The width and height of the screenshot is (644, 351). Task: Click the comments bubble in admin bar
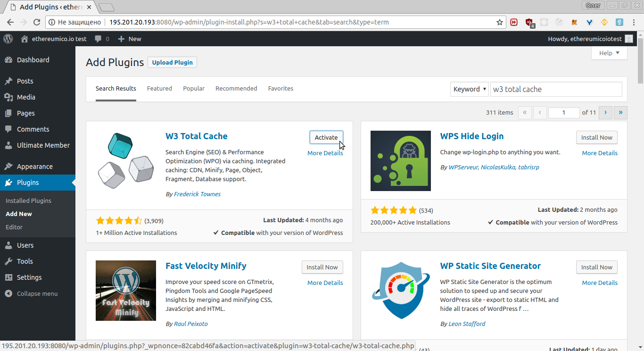102,39
